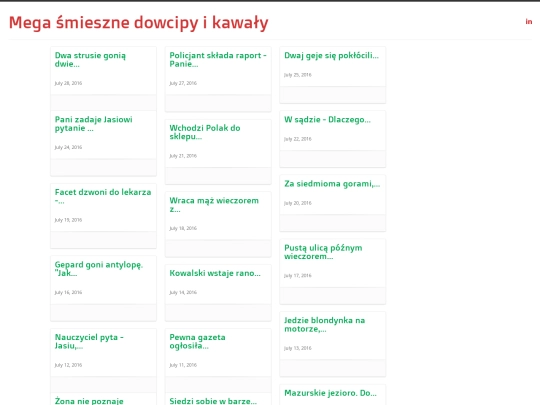Click the date 'July 25, 2016'

(x=298, y=75)
